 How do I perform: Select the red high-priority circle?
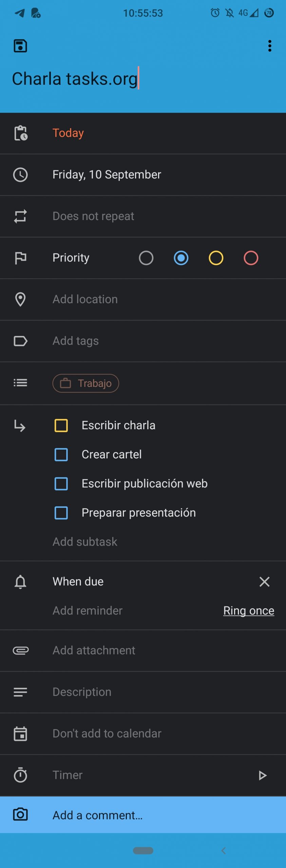tap(251, 258)
